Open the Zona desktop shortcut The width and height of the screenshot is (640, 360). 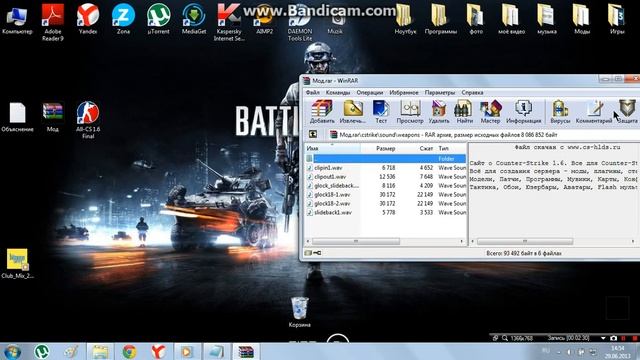coord(123,19)
